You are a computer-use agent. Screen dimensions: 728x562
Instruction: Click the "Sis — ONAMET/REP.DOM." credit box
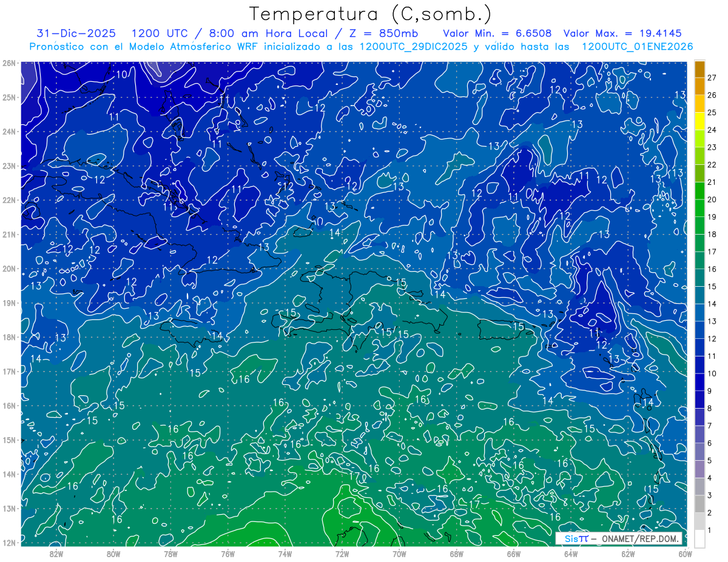point(619,538)
